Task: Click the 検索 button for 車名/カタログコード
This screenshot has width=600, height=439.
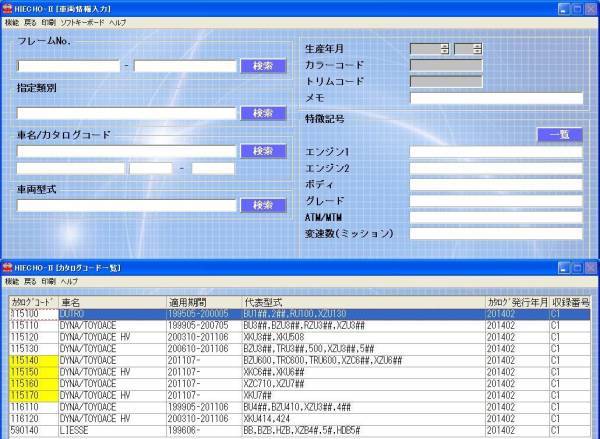Action: coord(263,151)
